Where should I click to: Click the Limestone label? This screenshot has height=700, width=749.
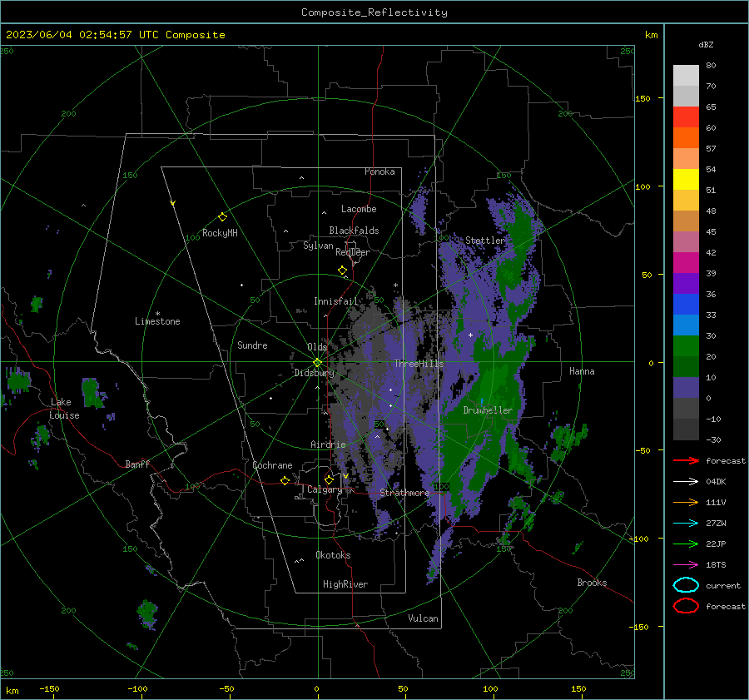[157, 321]
